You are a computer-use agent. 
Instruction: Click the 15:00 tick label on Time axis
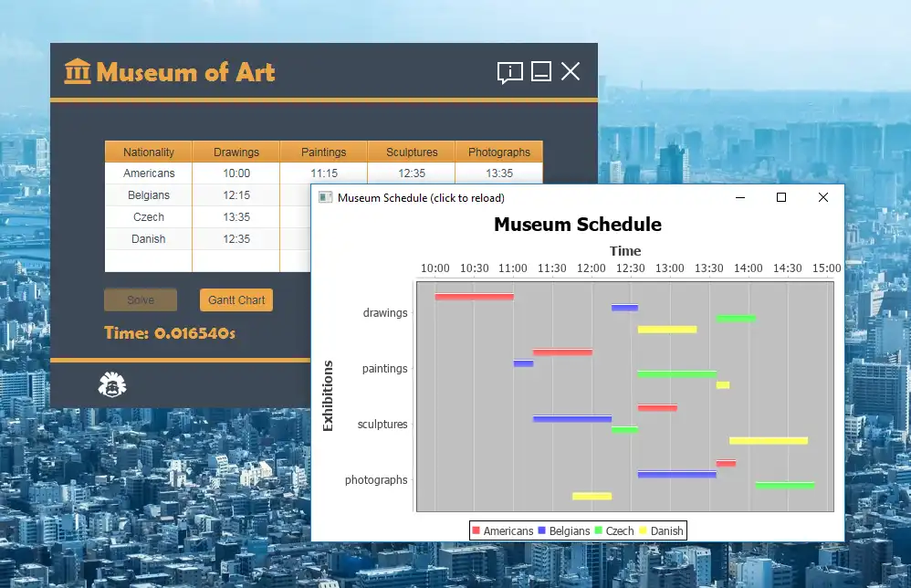826,268
